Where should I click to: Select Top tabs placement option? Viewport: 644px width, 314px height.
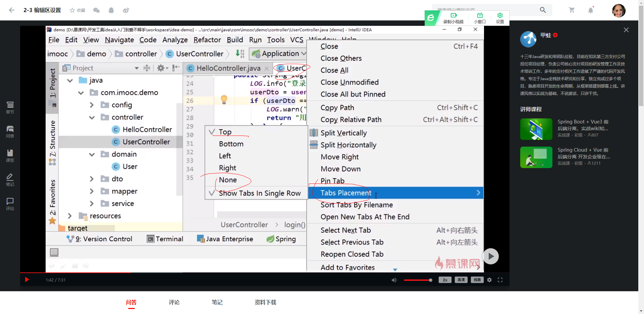pyautogui.click(x=256, y=132)
